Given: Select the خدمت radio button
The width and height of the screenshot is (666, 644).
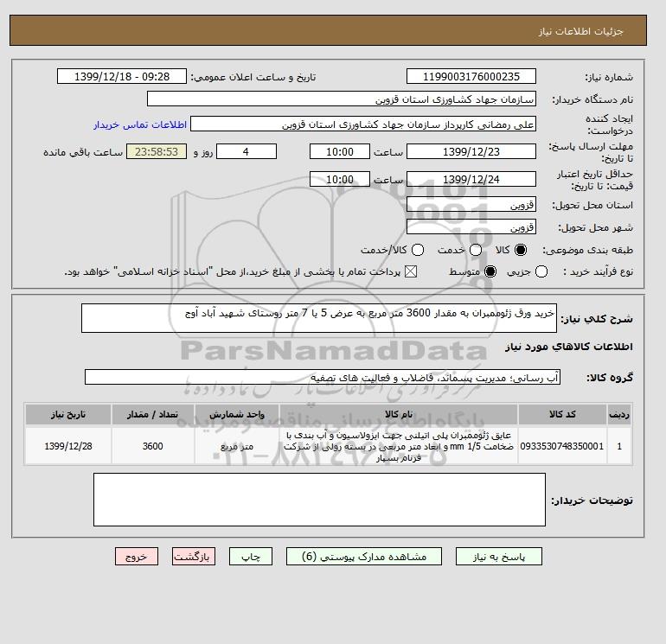Looking at the screenshot, I should point(476,250).
